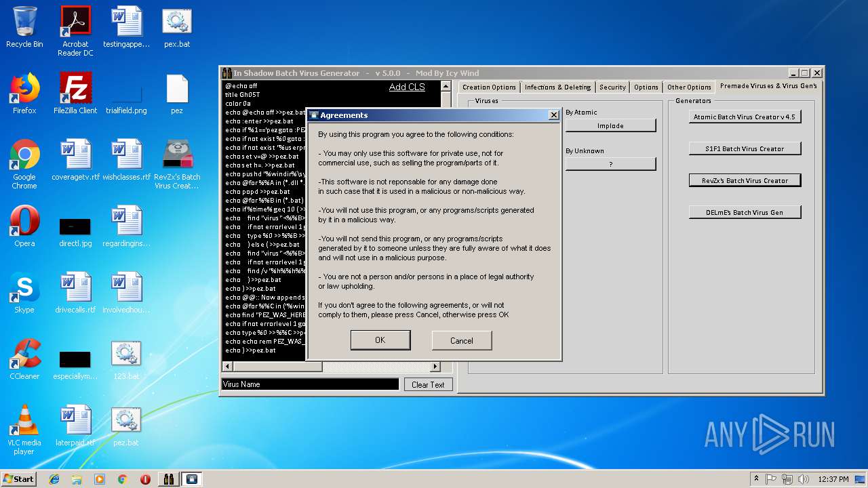868x488 pixels.
Task: Select the pez file icon
Action: click(x=177, y=94)
